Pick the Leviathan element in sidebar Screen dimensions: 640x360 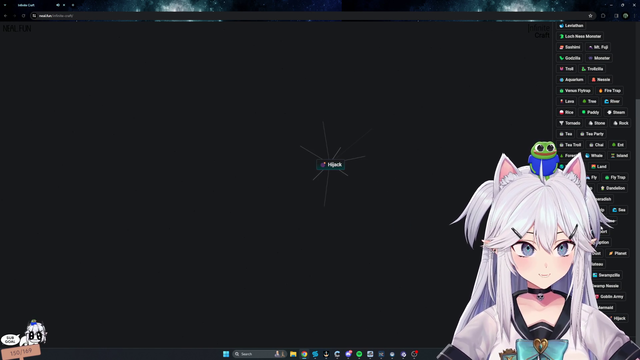[x=571, y=26]
